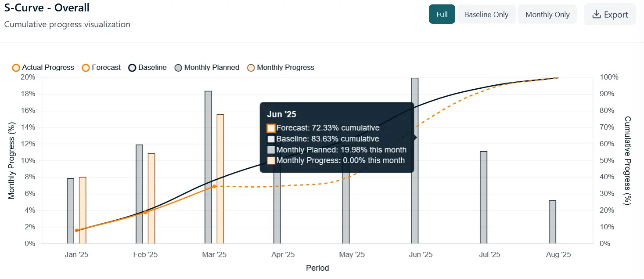Click the orange Actual Progress legend marker
Image resolution: width=644 pixels, height=279 pixels.
(16, 67)
